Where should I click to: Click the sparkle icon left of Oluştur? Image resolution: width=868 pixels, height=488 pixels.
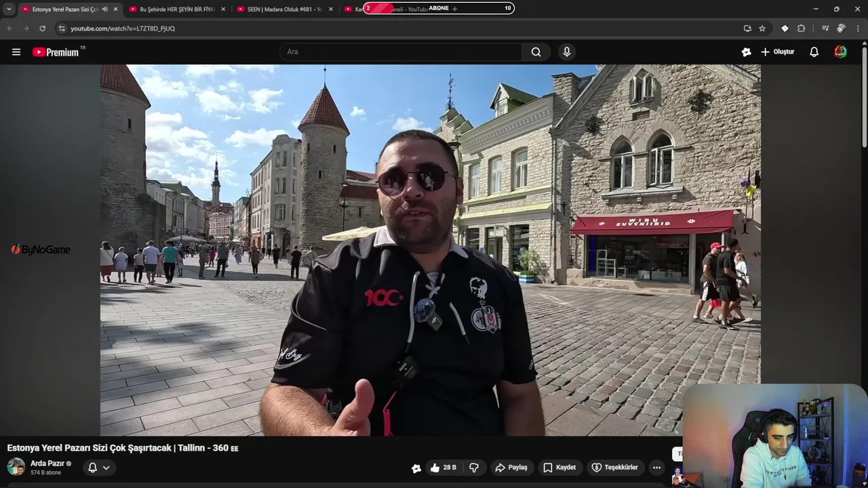click(x=746, y=52)
